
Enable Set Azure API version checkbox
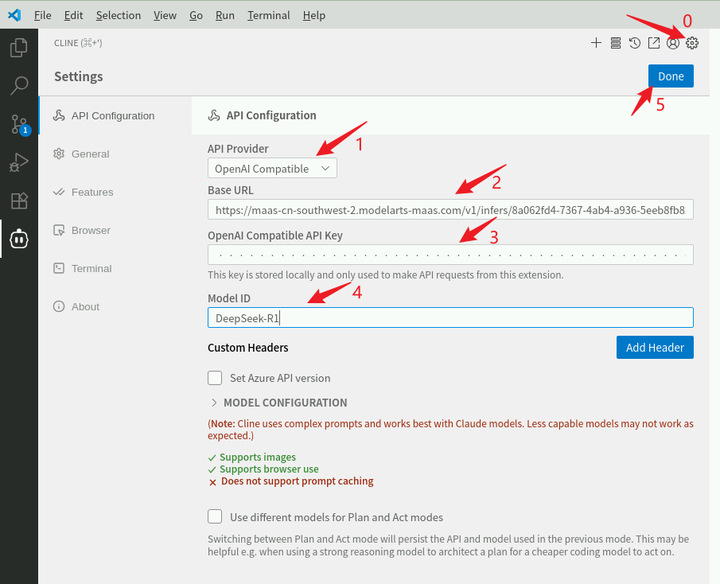click(x=215, y=378)
